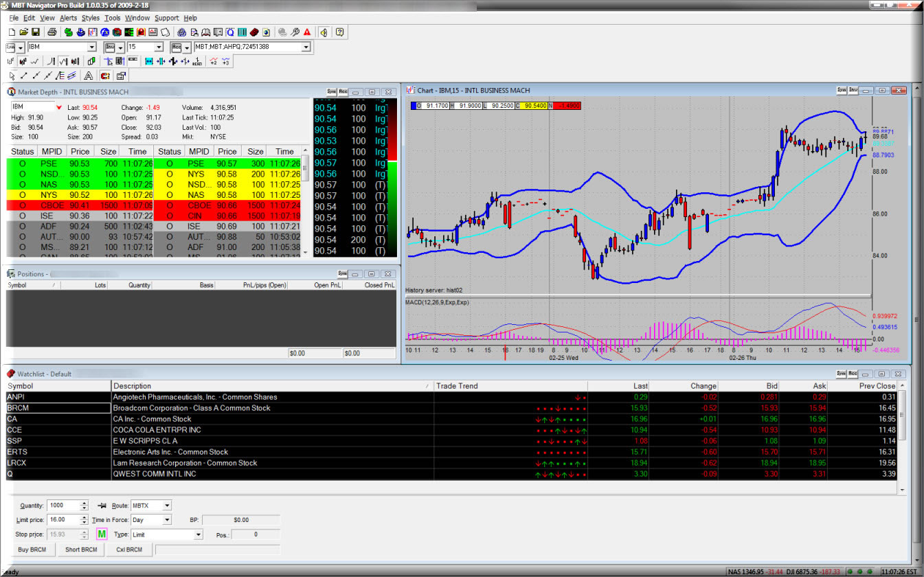The width and height of the screenshot is (924, 577).
Task: Select the arrow pointer drawing tool
Action: coord(12,76)
